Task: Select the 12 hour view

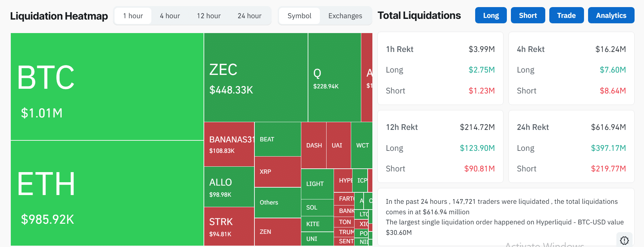Action: (x=209, y=16)
